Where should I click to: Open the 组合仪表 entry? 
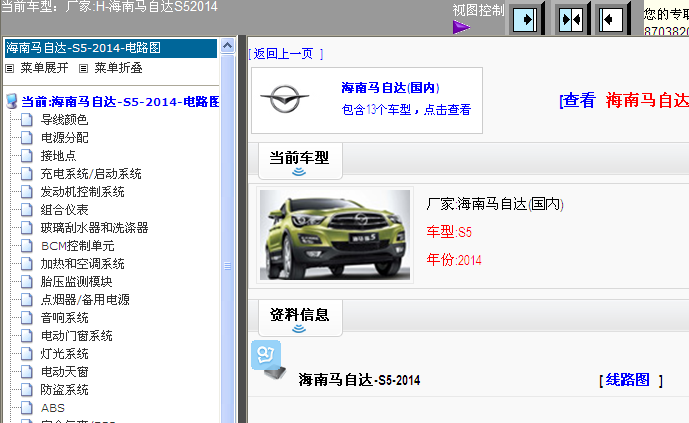[x=64, y=210]
